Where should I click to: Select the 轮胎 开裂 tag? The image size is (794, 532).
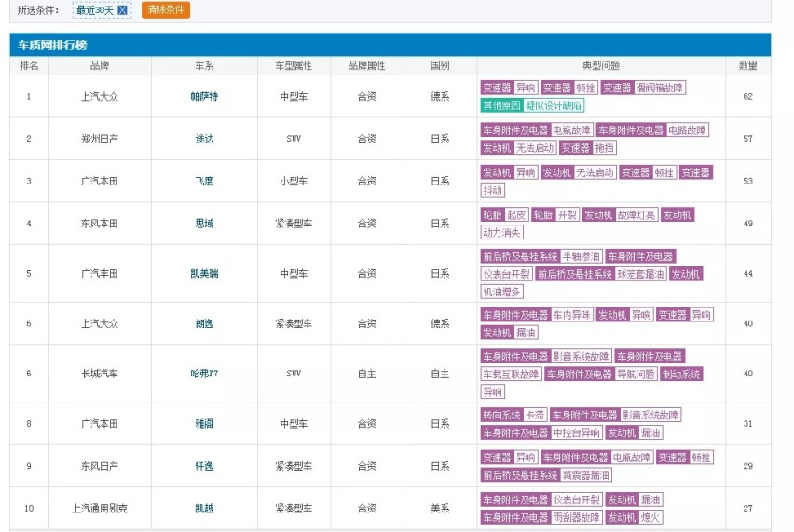click(555, 214)
